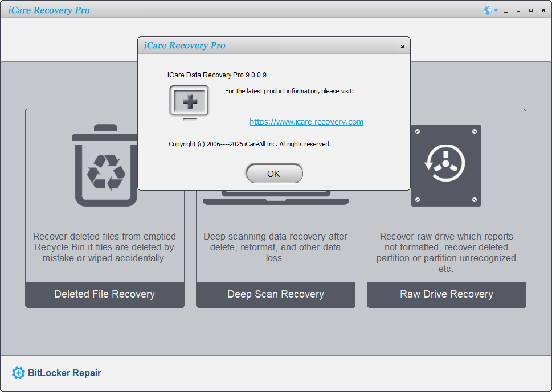Click the monitor-with-plus app logo in dialog
This screenshot has width=552, height=392.
click(x=189, y=102)
